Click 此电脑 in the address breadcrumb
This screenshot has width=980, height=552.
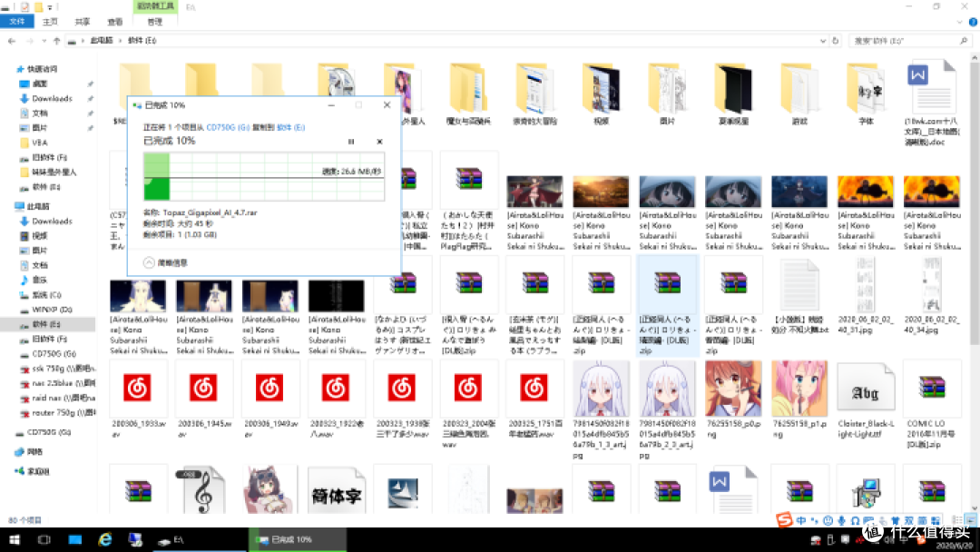(102, 41)
